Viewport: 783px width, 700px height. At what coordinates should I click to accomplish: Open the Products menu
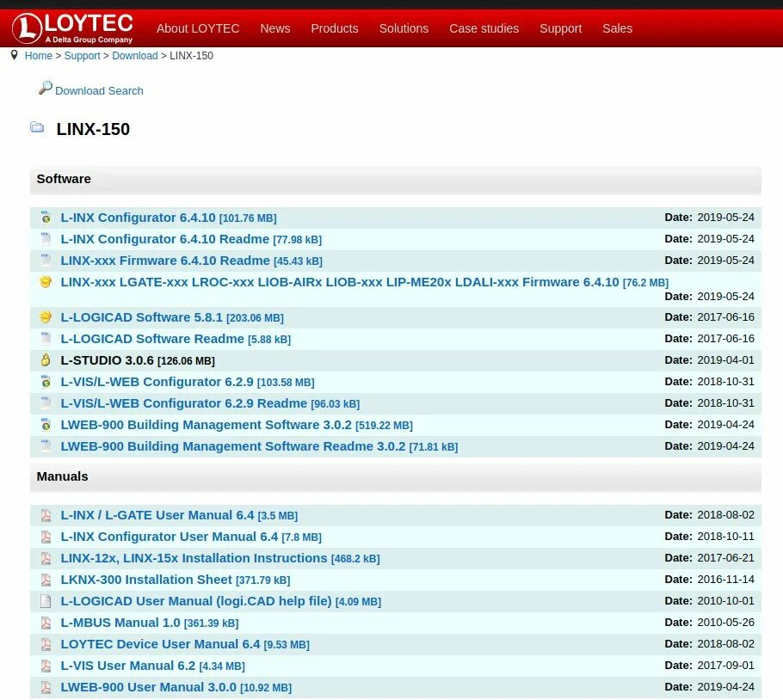(x=335, y=28)
